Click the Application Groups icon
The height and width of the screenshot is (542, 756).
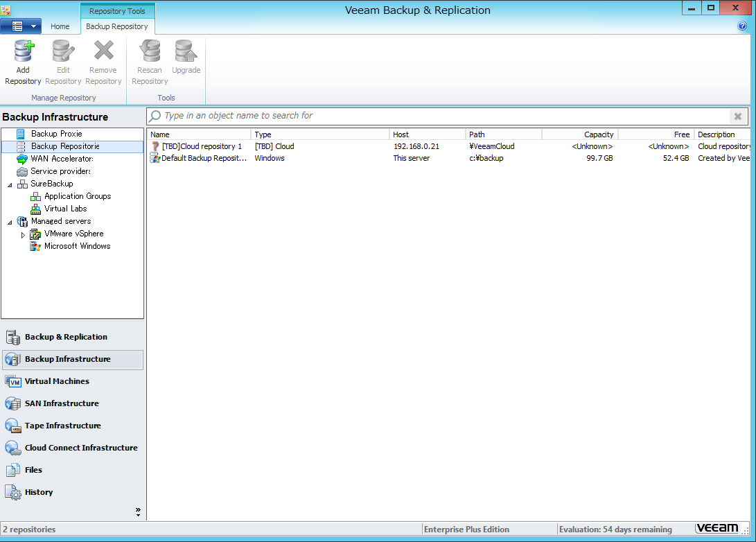pos(35,196)
